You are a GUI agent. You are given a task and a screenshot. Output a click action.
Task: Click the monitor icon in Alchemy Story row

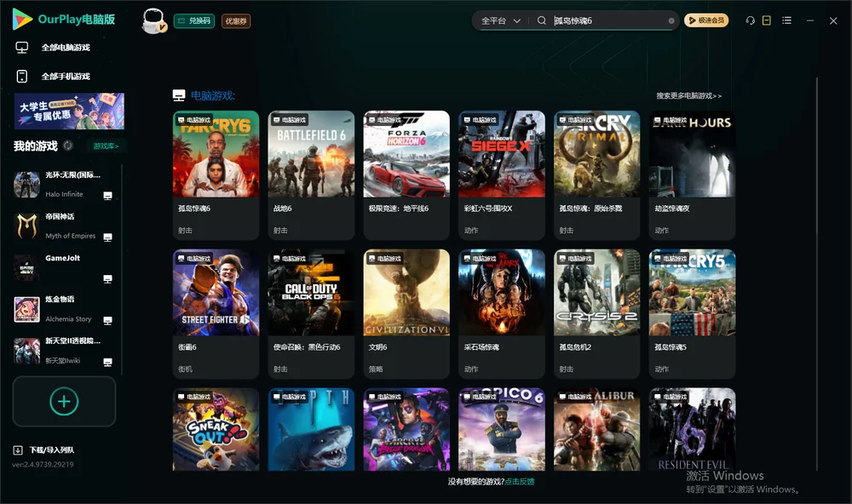(107, 320)
